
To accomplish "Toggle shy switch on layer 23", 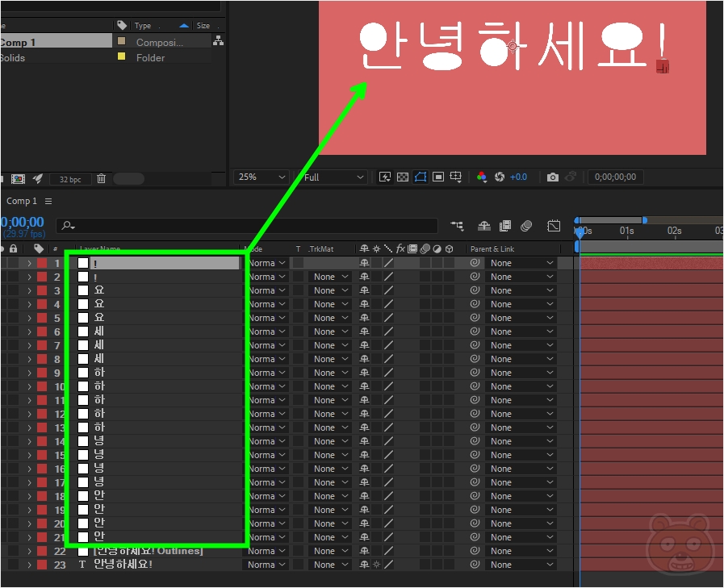I will (364, 565).
